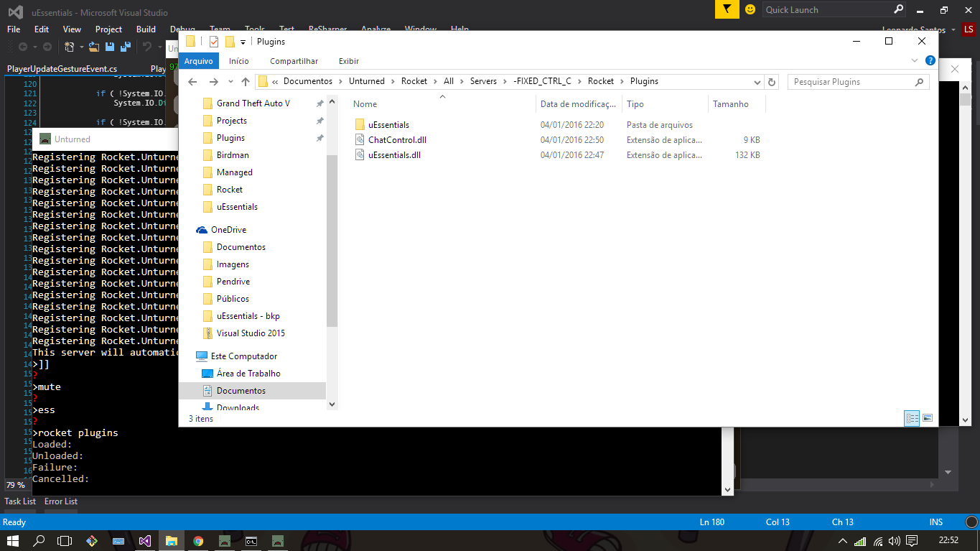Click the Open File toolbar icon
The width and height of the screenshot is (980, 551).
(x=94, y=47)
